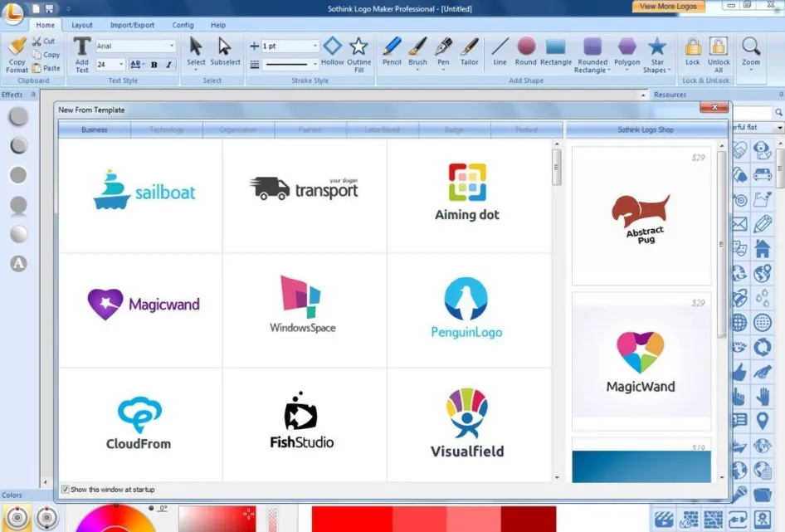
Task: Choose the Aiming dot logo template
Action: (x=469, y=196)
